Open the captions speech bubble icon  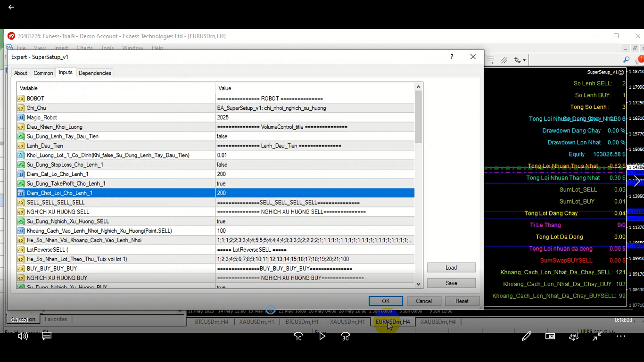[x=47, y=336]
